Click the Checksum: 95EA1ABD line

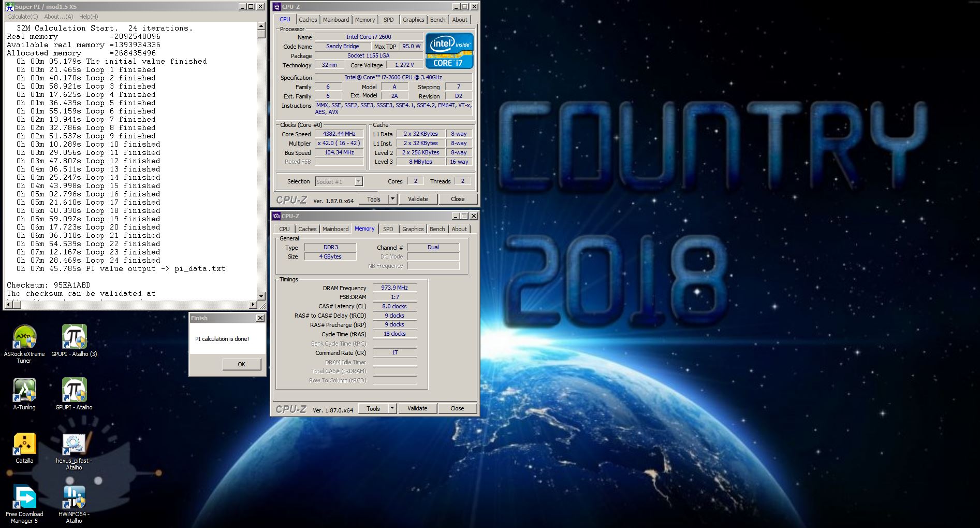(49, 285)
